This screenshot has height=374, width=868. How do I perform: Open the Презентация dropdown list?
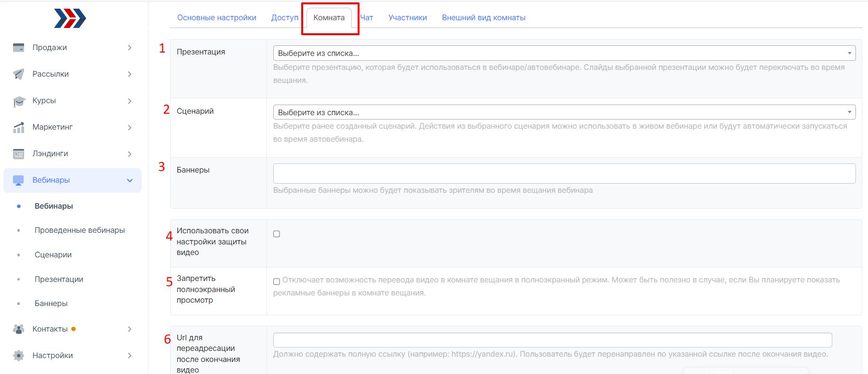tap(564, 53)
